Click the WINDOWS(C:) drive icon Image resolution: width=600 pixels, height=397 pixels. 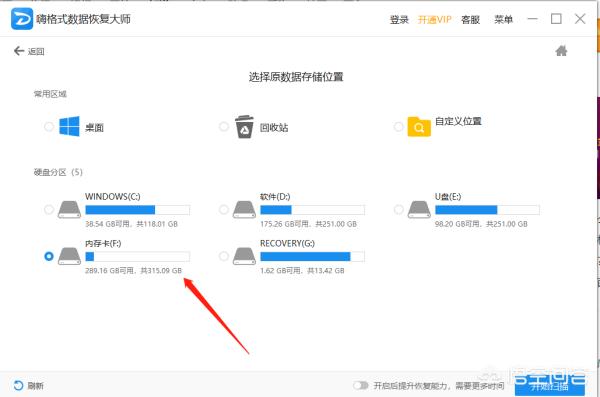[x=69, y=210]
